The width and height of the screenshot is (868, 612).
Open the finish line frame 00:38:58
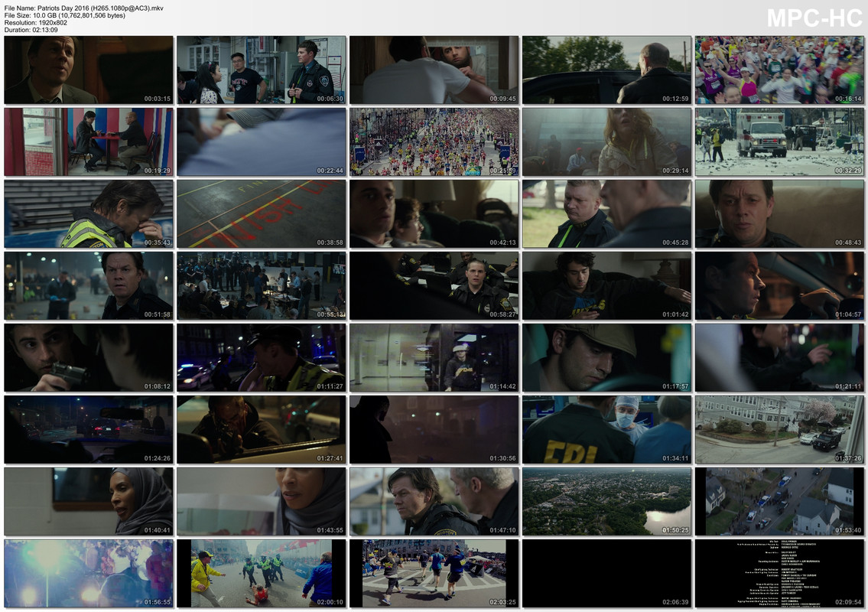click(x=262, y=213)
